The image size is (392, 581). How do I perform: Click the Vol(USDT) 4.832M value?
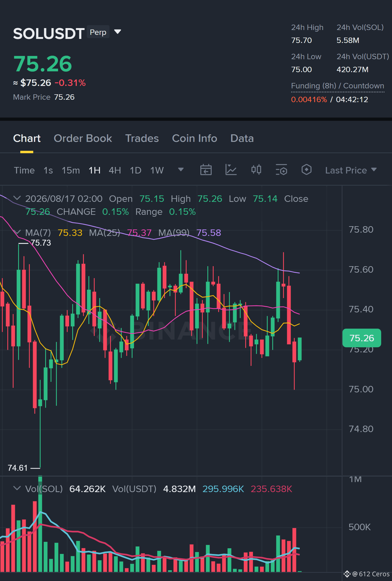pyautogui.click(x=179, y=489)
